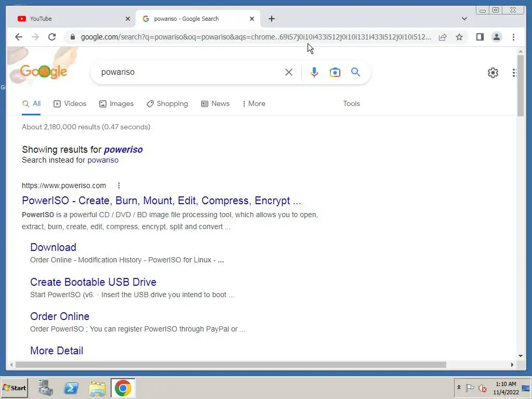
Task: Open the taskbar clock and date
Action: 506,388
